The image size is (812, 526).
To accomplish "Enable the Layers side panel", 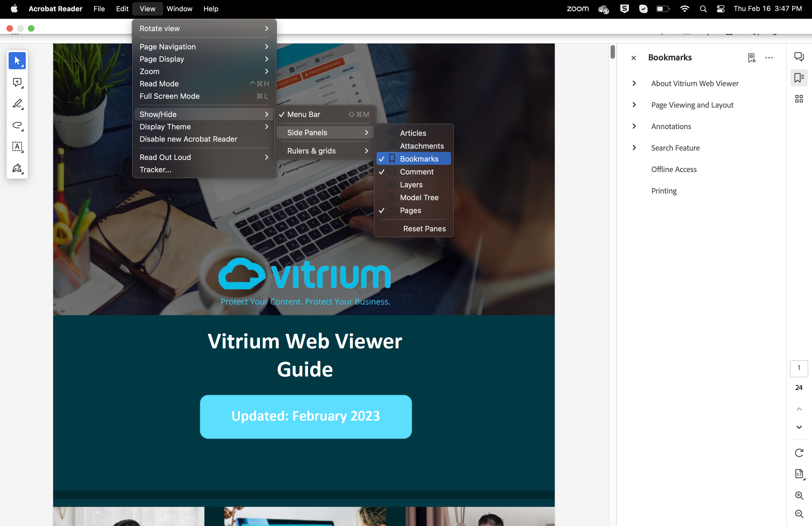I will tap(414, 185).
